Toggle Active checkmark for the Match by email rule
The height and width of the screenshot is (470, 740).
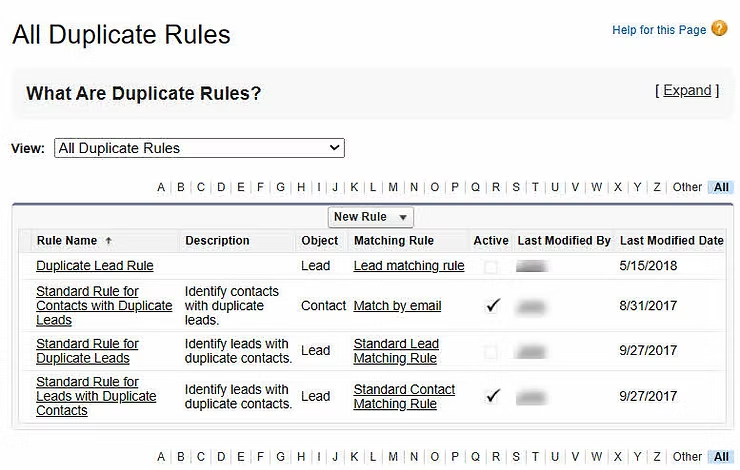click(492, 306)
